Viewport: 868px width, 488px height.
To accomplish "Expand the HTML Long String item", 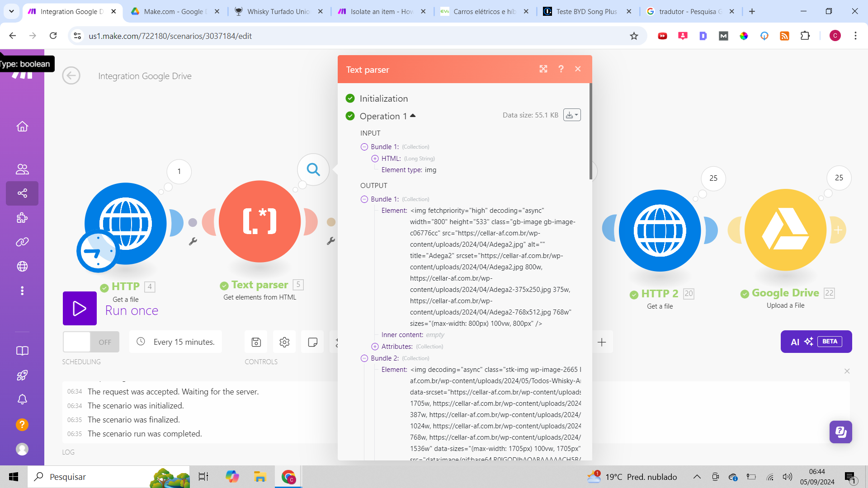I will (x=375, y=159).
